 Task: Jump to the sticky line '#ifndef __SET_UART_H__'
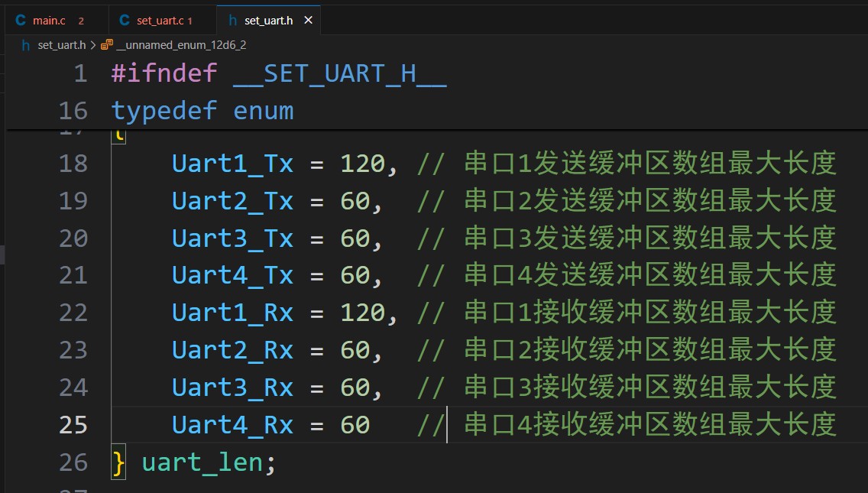(278, 74)
